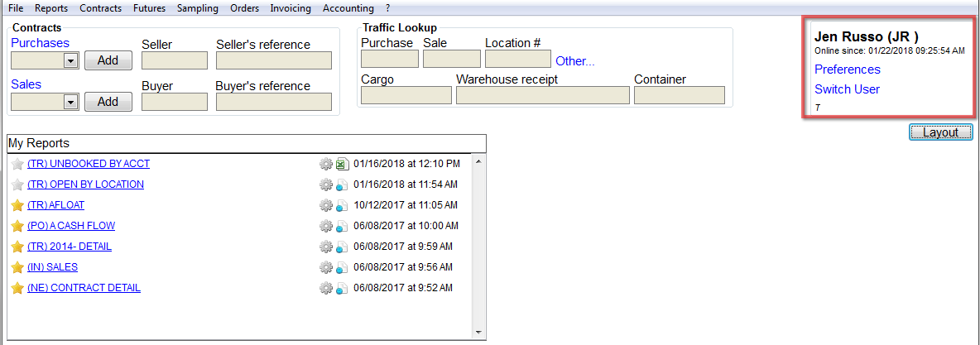Screen dimensions: 980x345
Task: Unstar the (TR) AFLOAT report
Action: [x=17, y=206]
